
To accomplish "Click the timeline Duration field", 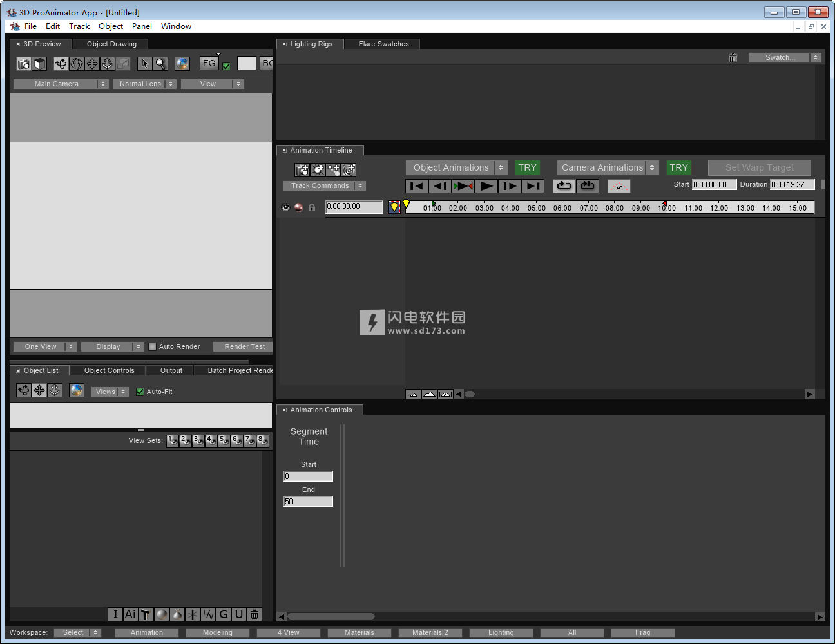I will click(792, 184).
